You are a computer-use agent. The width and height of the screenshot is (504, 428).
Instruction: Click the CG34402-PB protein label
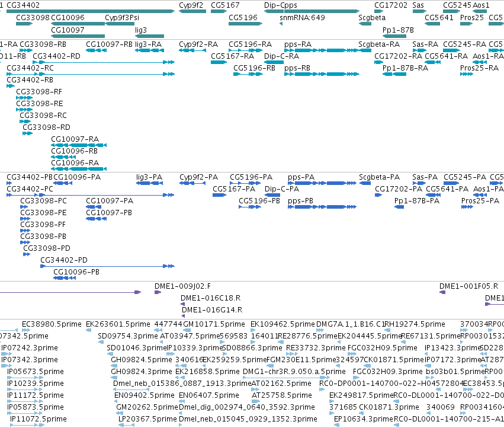30,177
